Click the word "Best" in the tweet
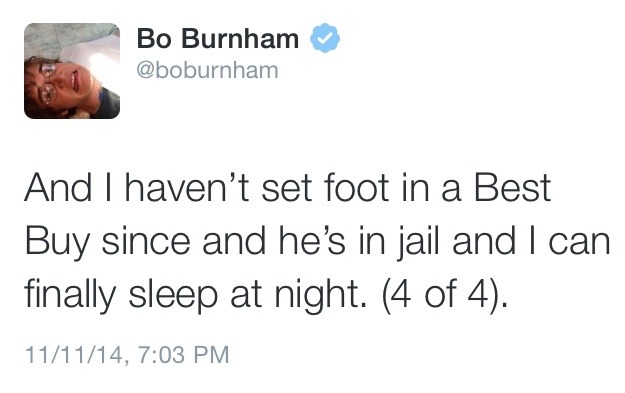 pos(512,187)
